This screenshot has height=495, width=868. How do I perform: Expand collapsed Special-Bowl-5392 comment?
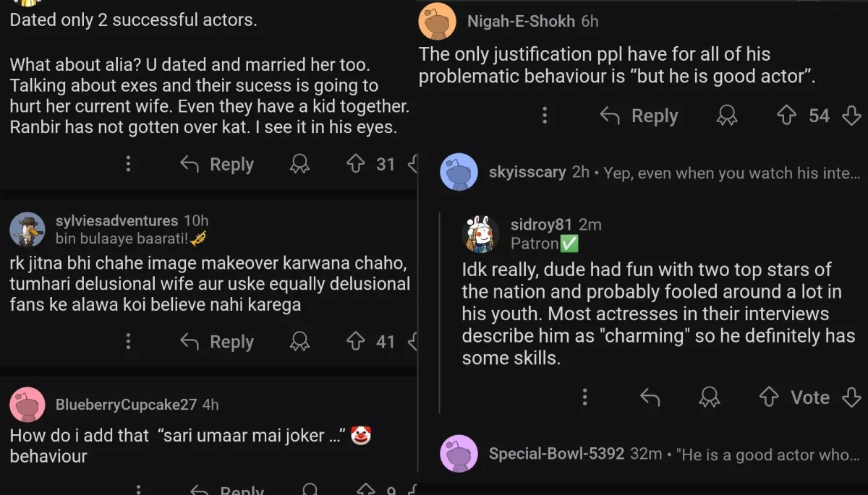(651, 454)
